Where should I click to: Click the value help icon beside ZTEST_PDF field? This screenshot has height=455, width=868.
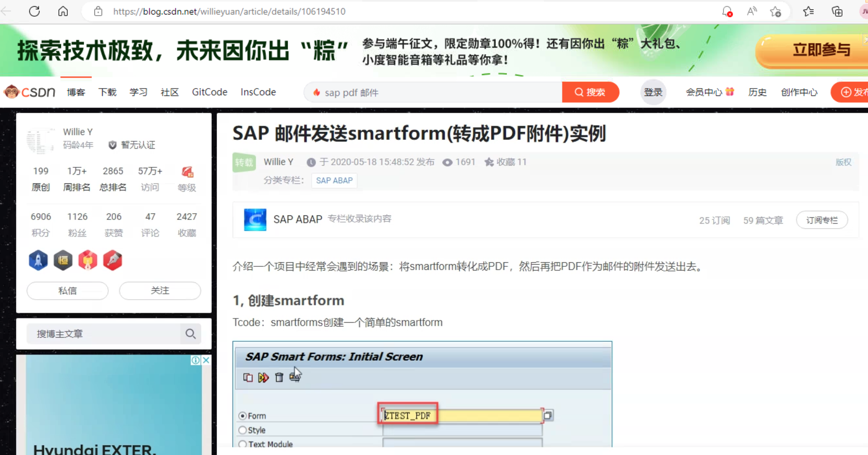pos(548,415)
